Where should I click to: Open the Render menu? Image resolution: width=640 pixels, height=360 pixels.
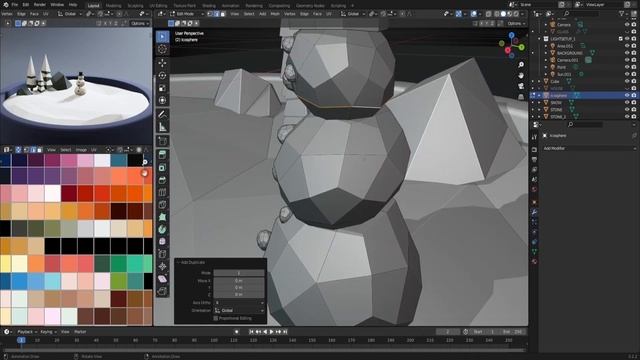pyautogui.click(x=40, y=5)
